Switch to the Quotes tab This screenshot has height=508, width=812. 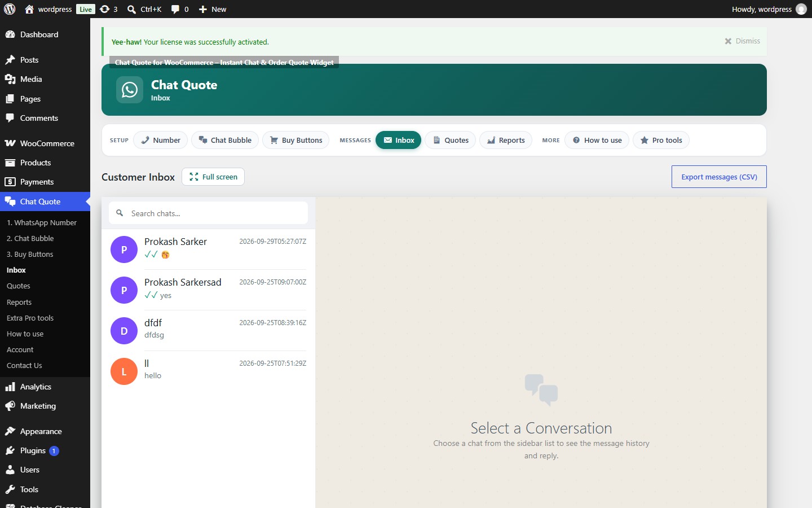[x=451, y=140]
